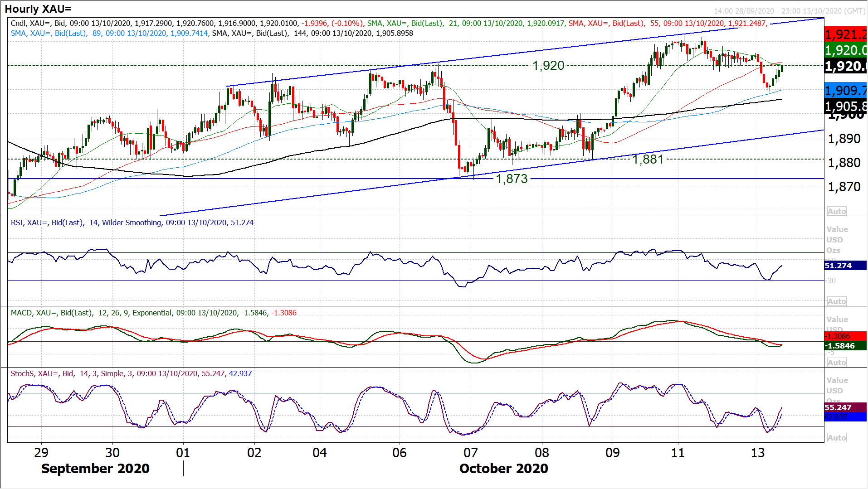Click the 1,880 price axis label

pyautogui.click(x=844, y=162)
